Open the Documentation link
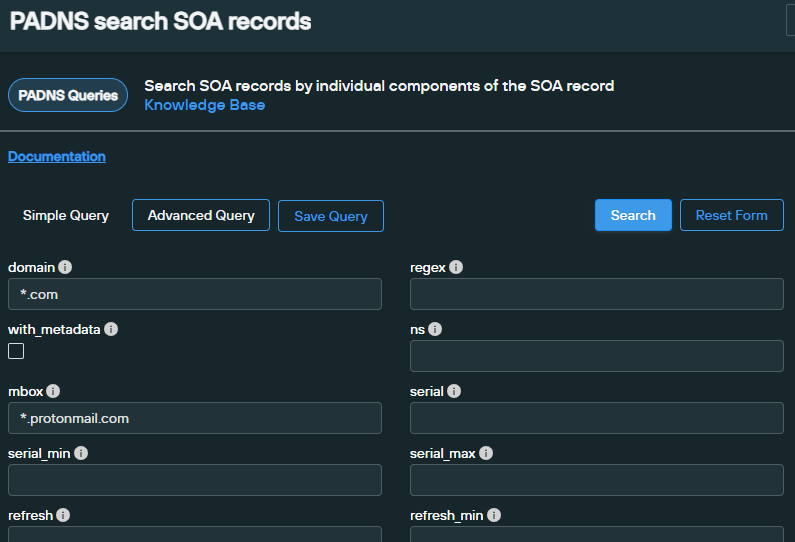The height and width of the screenshot is (542, 795). point(57,156)
